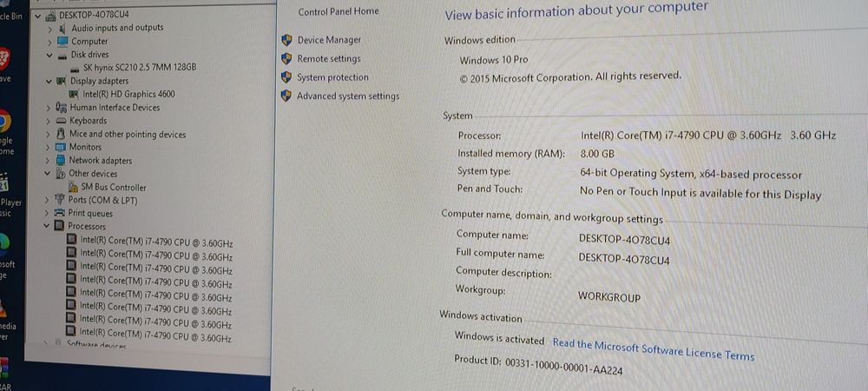The image size is (868, 391).
Task: Click the Monitors category icon
Action: tap(61, 148)
